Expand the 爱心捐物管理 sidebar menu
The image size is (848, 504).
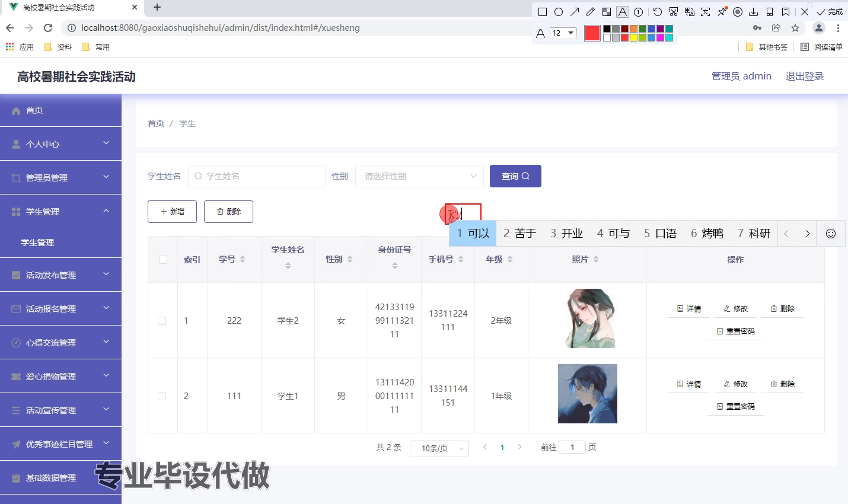[60, 377]
